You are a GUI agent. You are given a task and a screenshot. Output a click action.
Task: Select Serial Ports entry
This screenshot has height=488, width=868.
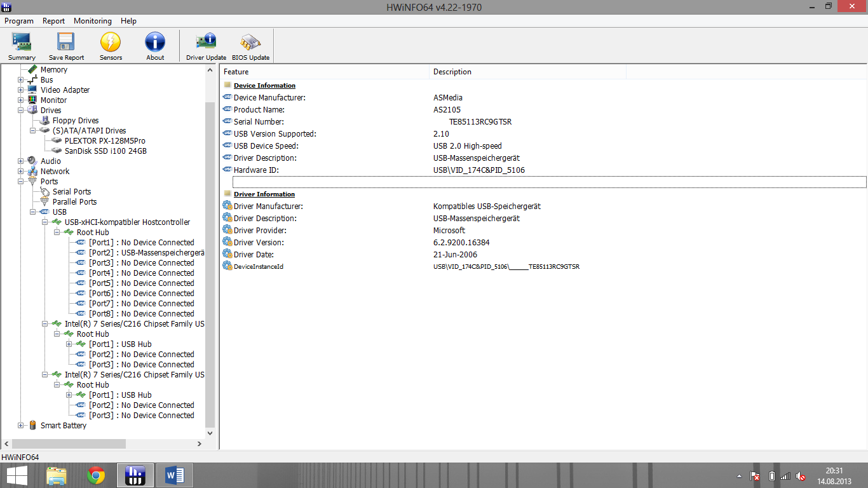[x=72, y=192]
